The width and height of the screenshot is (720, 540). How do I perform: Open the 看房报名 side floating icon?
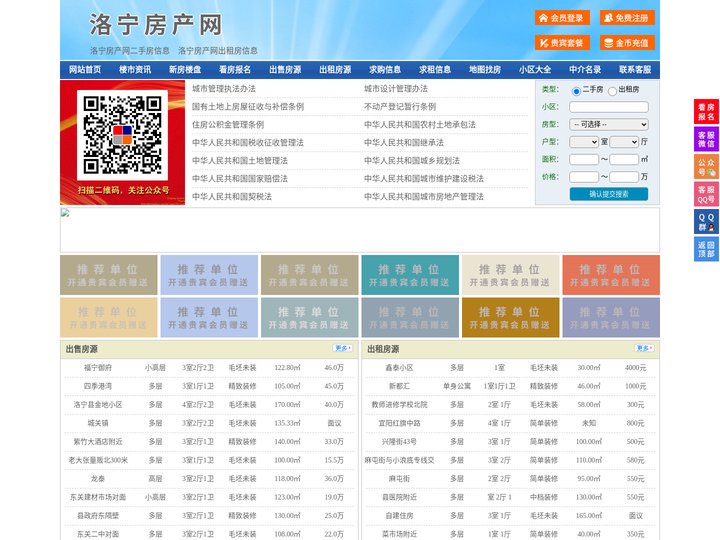pyautogui.click(x=706, y=112)
